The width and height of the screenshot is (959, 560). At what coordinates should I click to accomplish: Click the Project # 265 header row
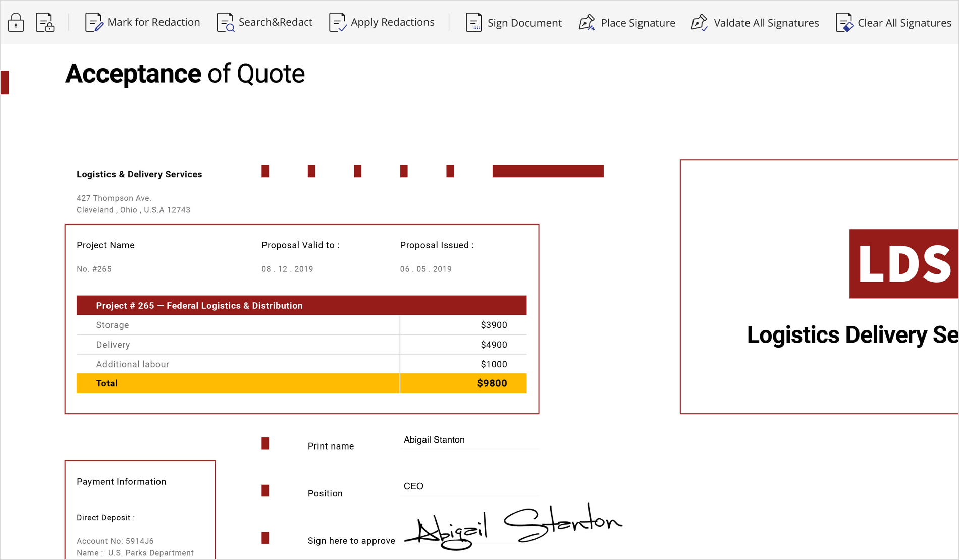coord(301,306)
